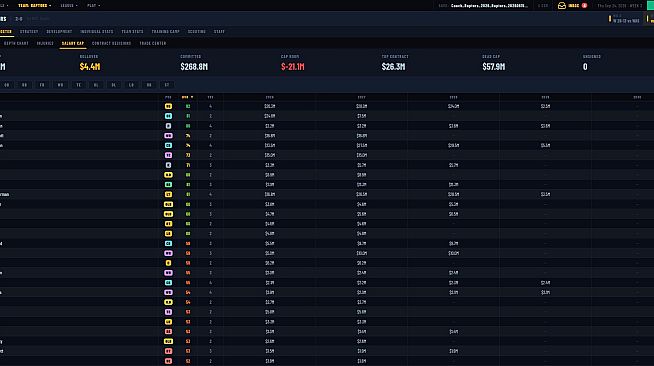The width and height of the screenshot is (654, 366).
Task: Click the green button in the top-right corner
Action: click(650, 5)
